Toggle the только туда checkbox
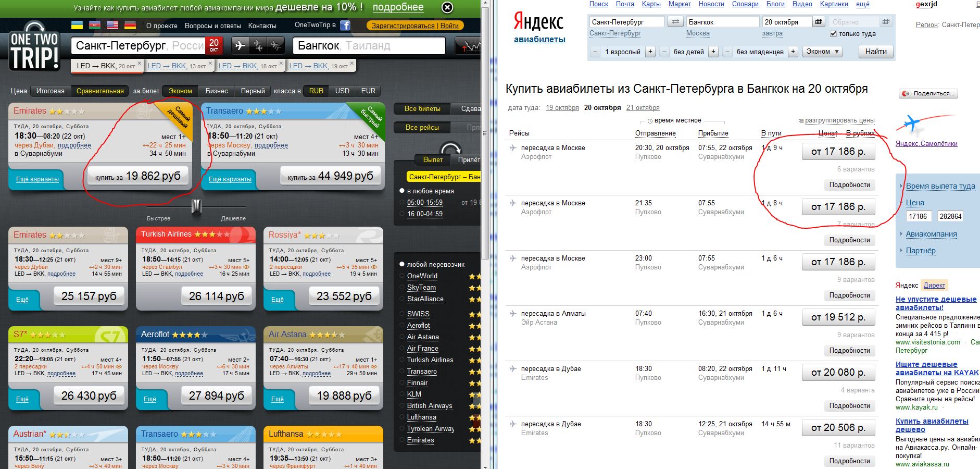This screenshot has width=980, height=469. click(x=833, y=34)
